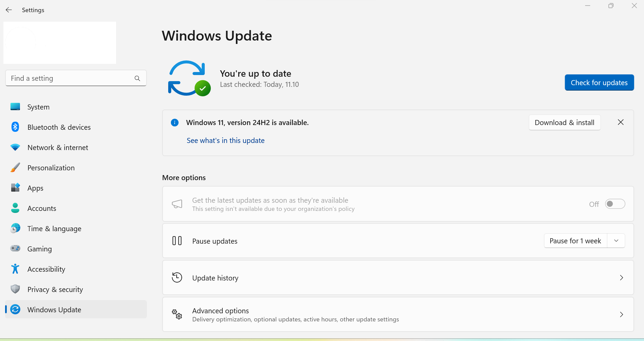644x341 pixels.
Task: Expand the Advanced options entry
Action: pos(621,314)
